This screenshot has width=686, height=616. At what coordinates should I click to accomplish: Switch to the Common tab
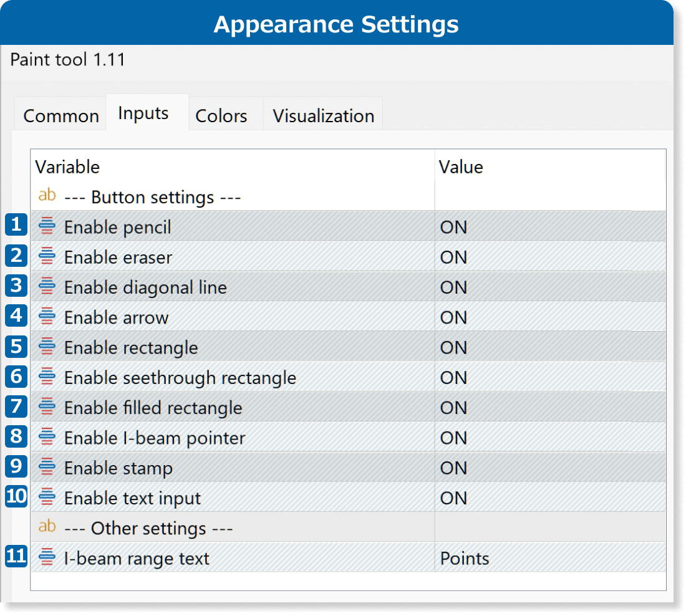pyautogui.click(x=61, y=116)
